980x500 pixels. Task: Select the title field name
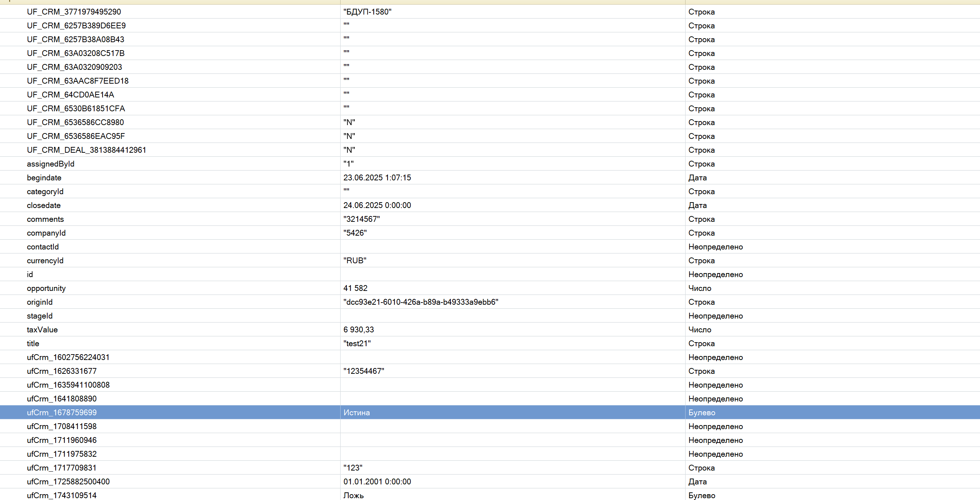pos(33,344)
